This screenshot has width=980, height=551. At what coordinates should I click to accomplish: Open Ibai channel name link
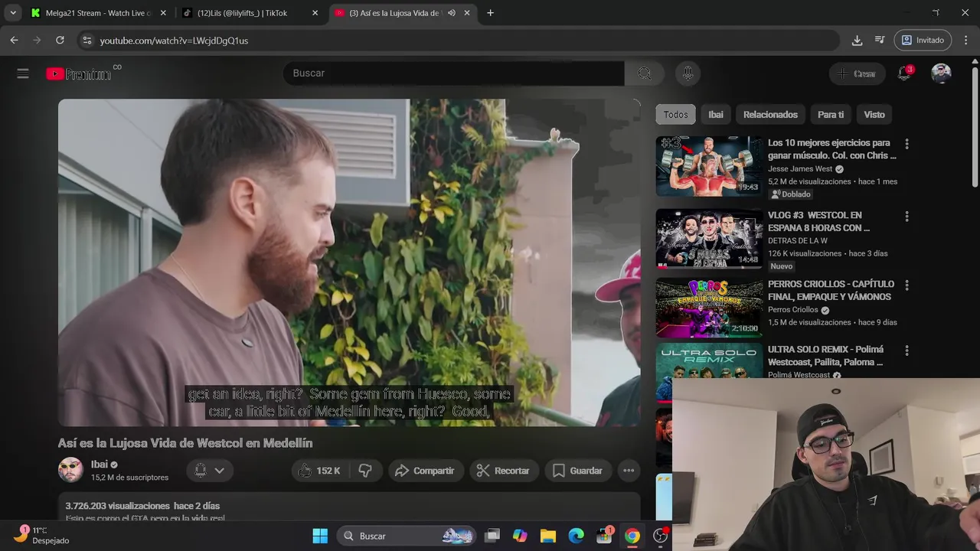pyautogui.click(x=100, y=465)
